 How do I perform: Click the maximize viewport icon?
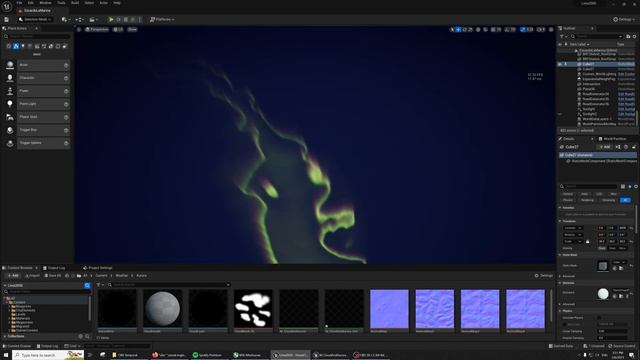coord(551,29)
